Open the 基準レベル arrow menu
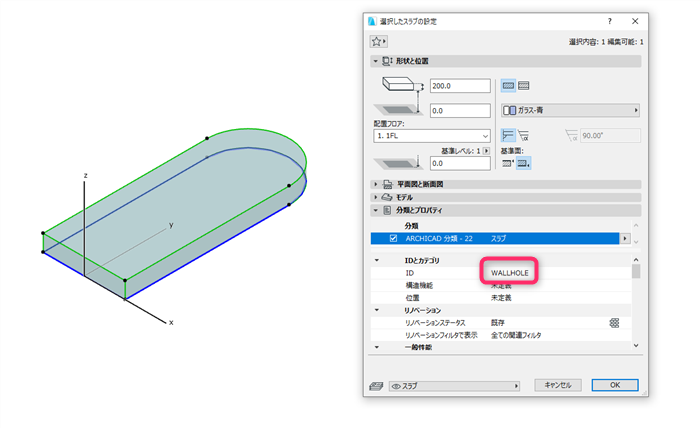Viewport: 700px width, 429px height. coord(487,151)
